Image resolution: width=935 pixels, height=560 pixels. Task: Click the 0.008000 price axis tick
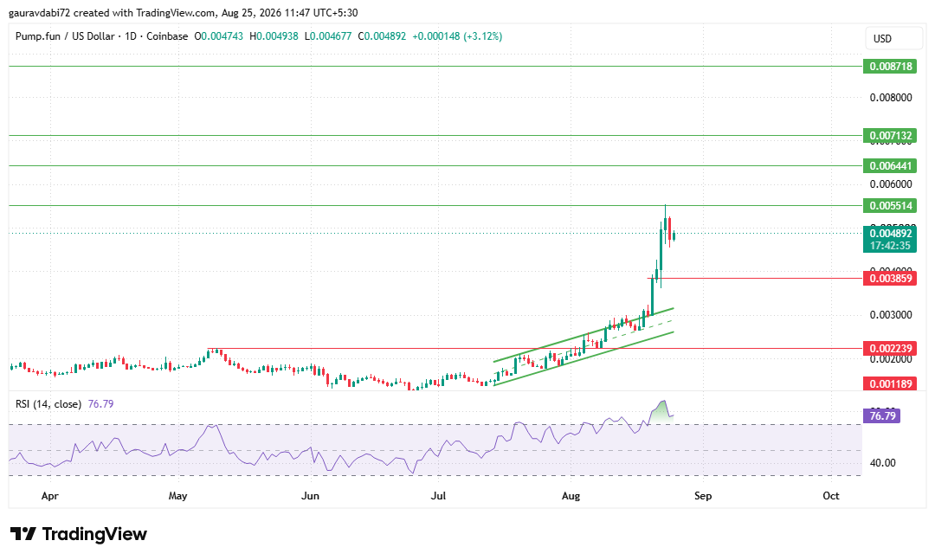click(891, 97)
